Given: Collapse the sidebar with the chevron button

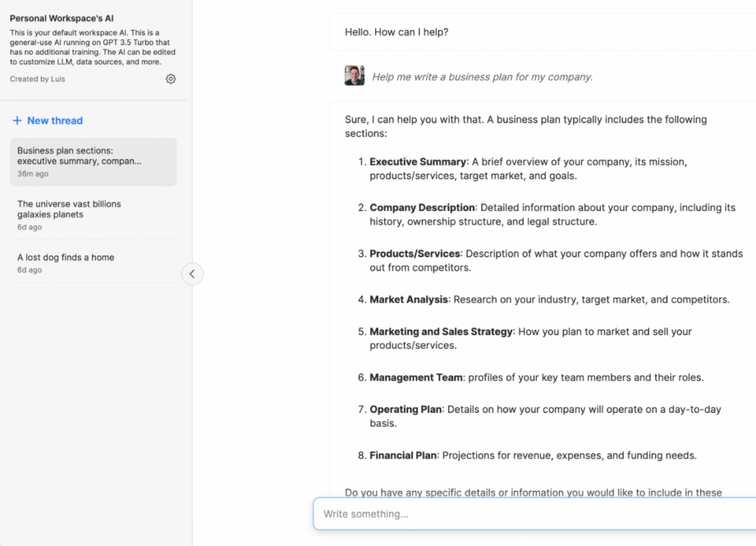Looking at the screenshot, I should point(192,274).
